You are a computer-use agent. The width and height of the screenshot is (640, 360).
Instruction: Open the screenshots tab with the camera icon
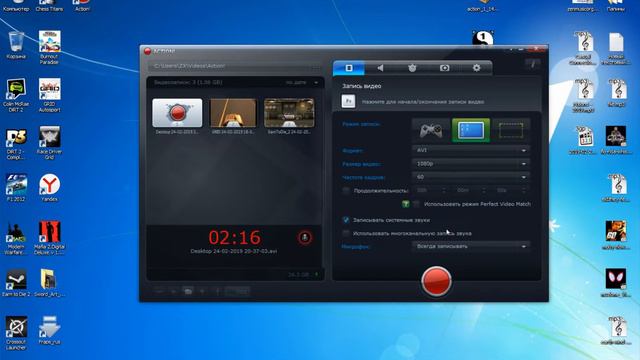tap(444, 68)
